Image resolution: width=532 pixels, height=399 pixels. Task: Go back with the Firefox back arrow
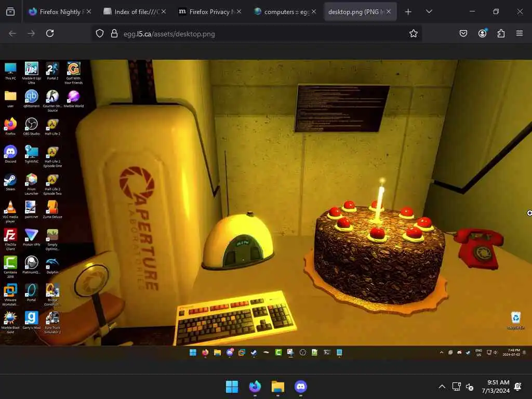pos(12,33)
